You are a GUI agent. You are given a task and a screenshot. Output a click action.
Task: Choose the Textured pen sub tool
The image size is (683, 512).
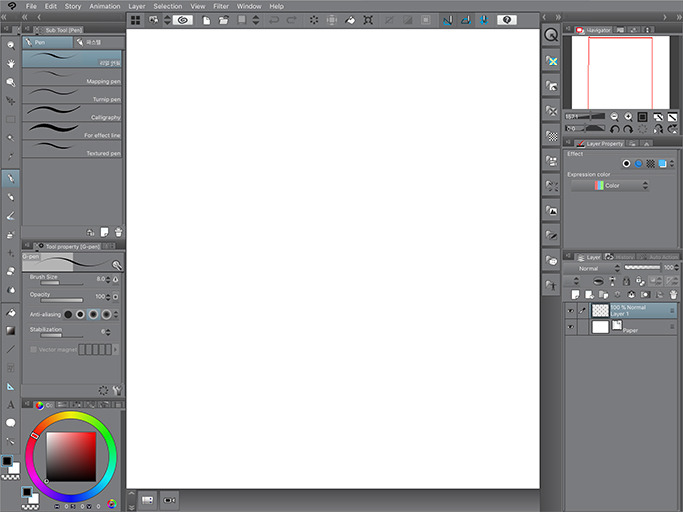72,149
